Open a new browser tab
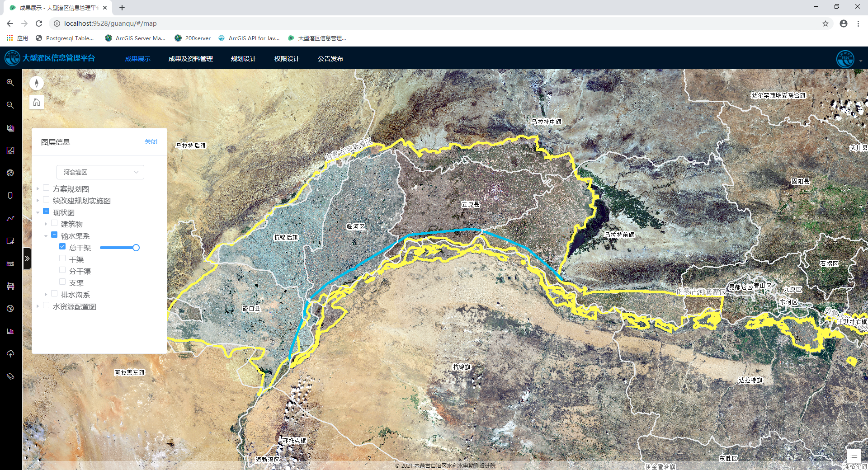The width and height of the screenshot is (868, 470). pos(122,8)
